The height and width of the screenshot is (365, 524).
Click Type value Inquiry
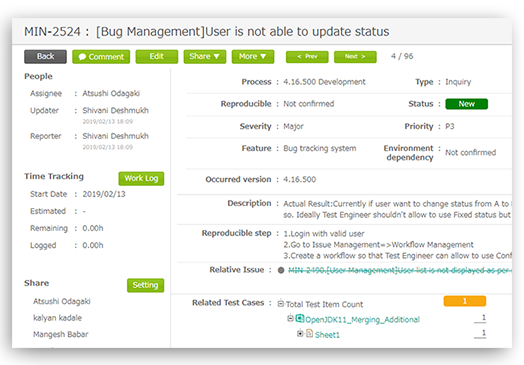coord(458,82)
